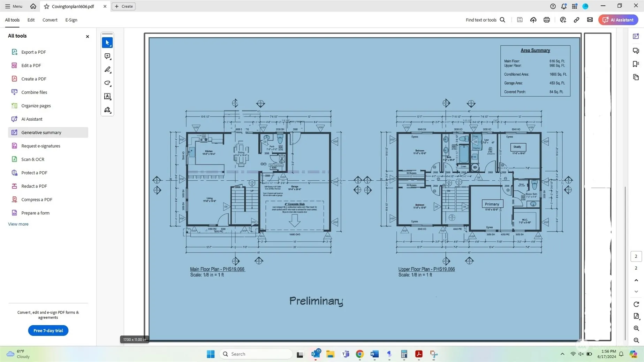Click the Windows taskbar Search box
The image size is (644, 362).
click(x=256, y=354)
